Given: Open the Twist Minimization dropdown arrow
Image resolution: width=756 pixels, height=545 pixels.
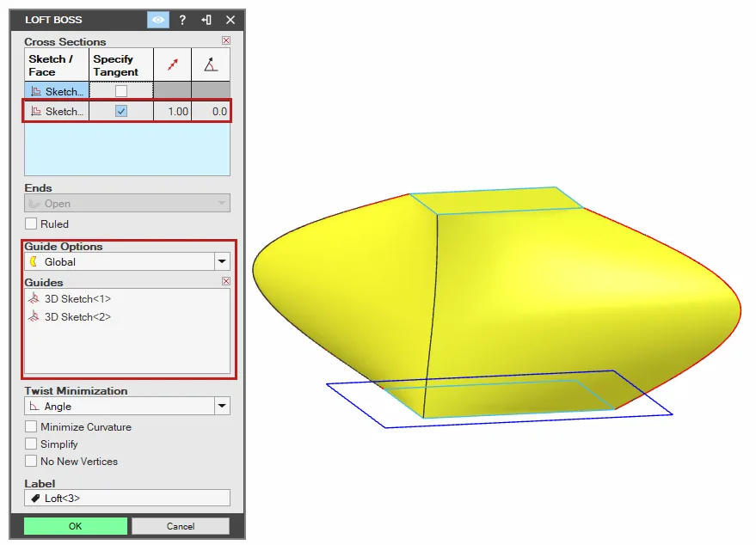Looking at the screenshot, I should [x=222, y=407].
